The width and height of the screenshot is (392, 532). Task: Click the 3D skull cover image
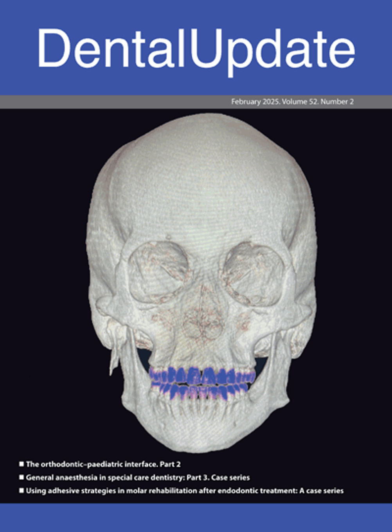(201, 282)
